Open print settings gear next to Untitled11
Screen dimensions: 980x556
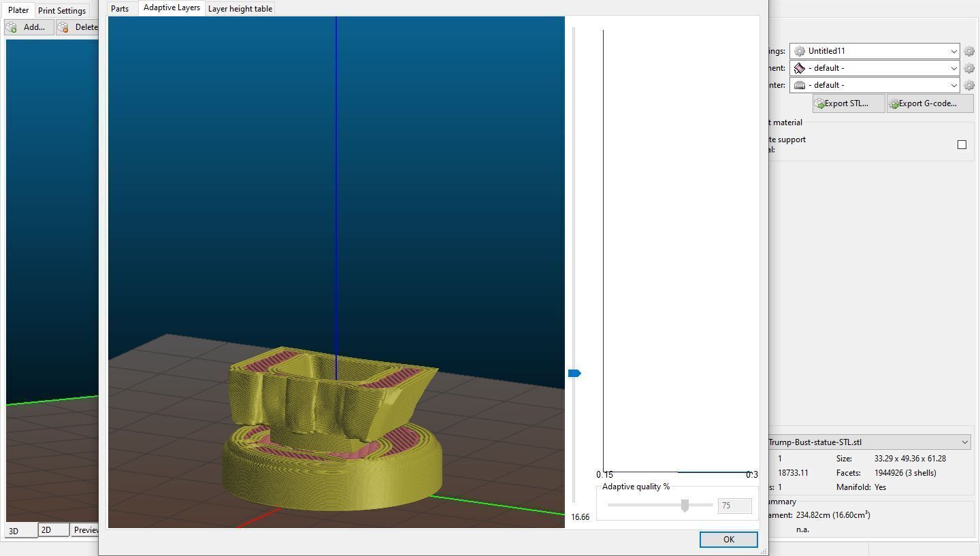pos(969,51)
